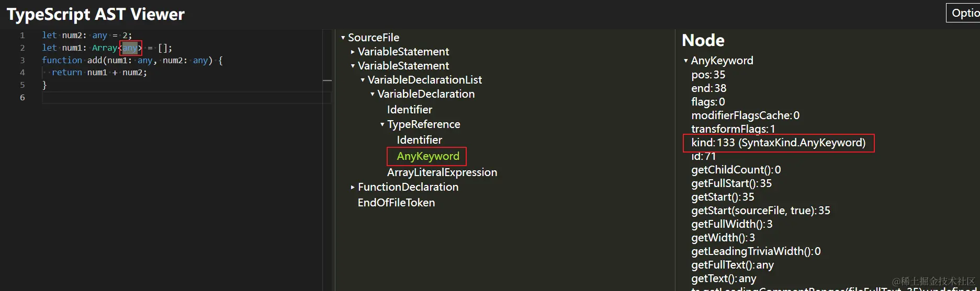Expand the first VariableStatement node arrow

click(x=353, y=52)
